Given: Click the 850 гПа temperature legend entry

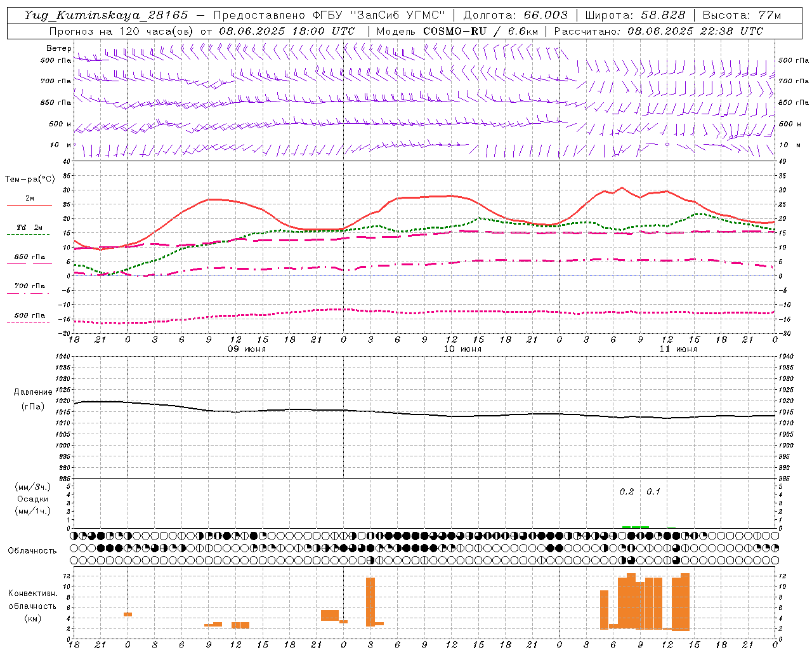Looking at the screenshot, I should (30, 257).
